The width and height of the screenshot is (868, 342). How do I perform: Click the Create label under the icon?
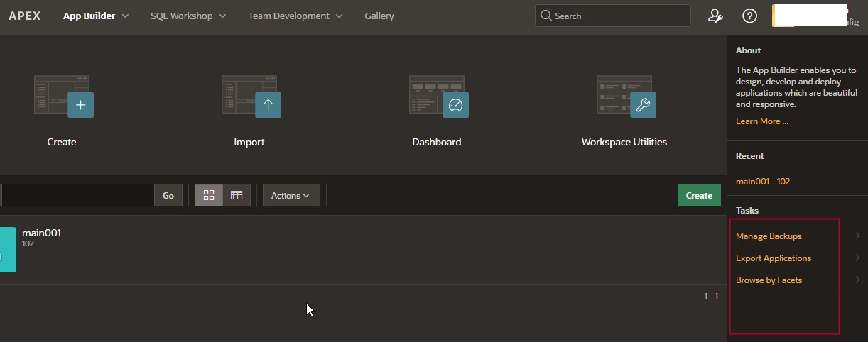tap(62, 142)
